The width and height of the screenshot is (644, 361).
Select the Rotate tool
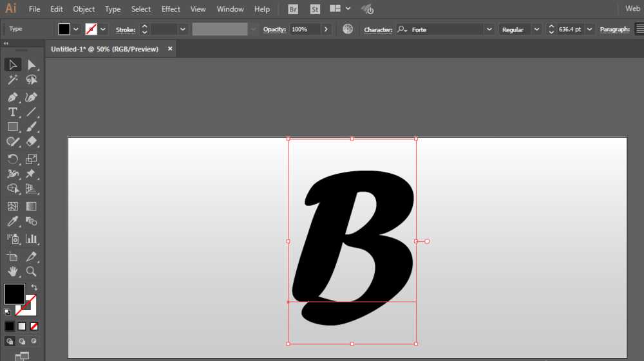[12, 159]
